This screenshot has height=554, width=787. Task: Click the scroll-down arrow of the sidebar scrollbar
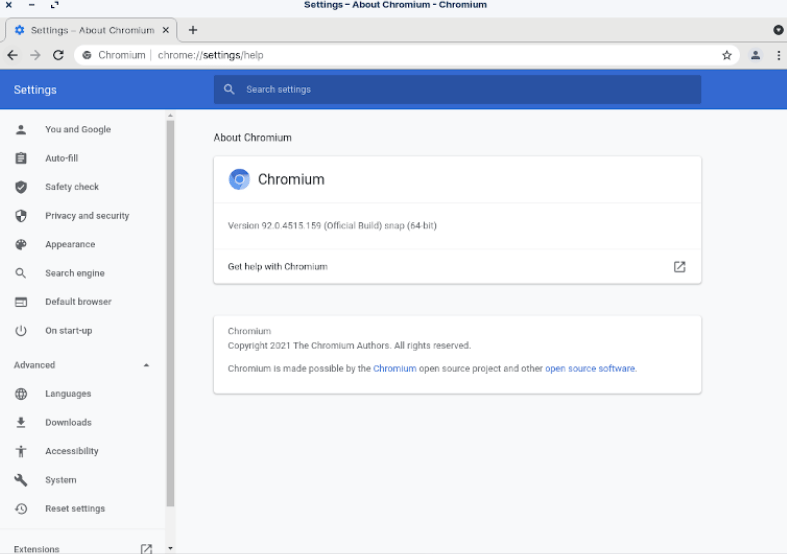click(x=170, y=548)
